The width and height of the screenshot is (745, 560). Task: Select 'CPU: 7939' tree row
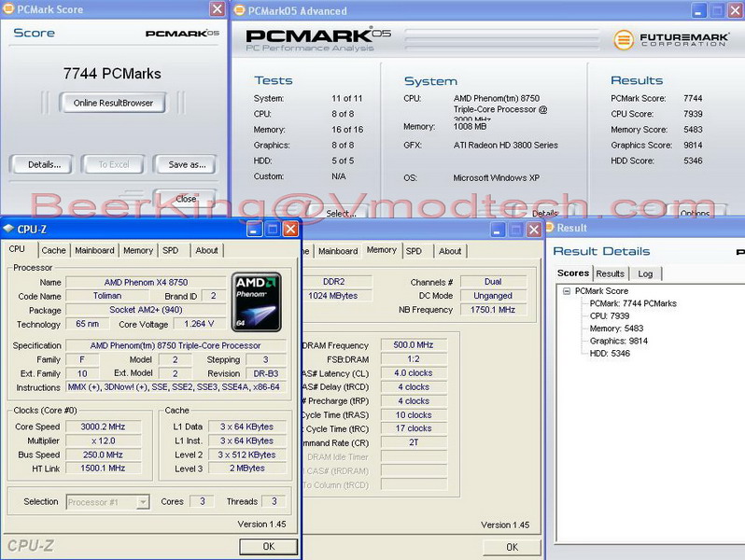(x=610, y=315)
